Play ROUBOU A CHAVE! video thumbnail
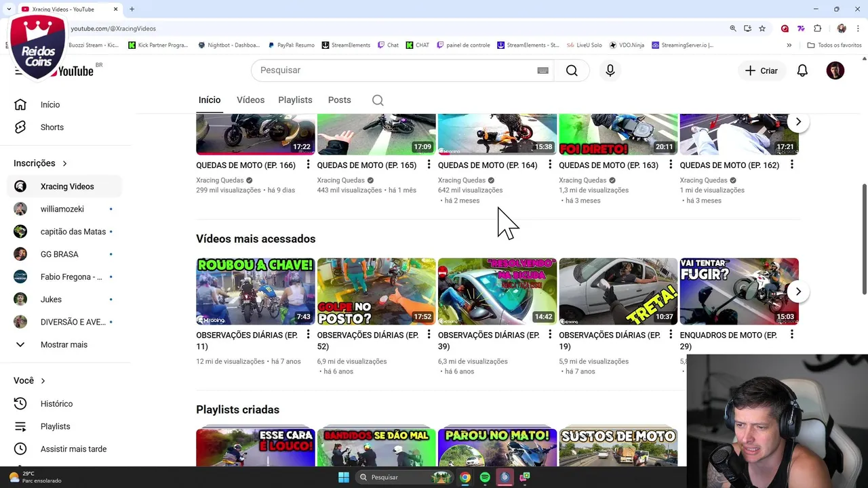 (256, 291)
